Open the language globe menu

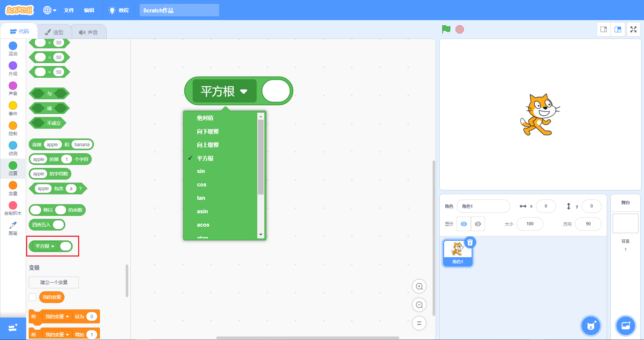click(50, 10)
